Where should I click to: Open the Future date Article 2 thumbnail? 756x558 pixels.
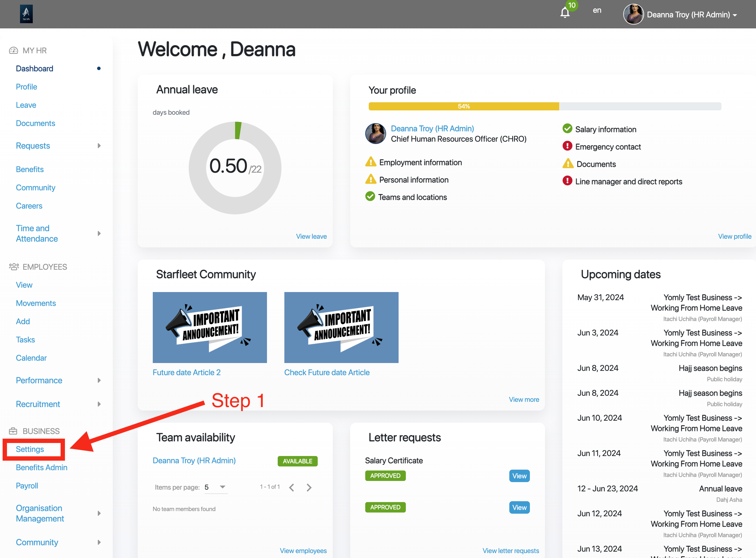(x=210, y=327)
